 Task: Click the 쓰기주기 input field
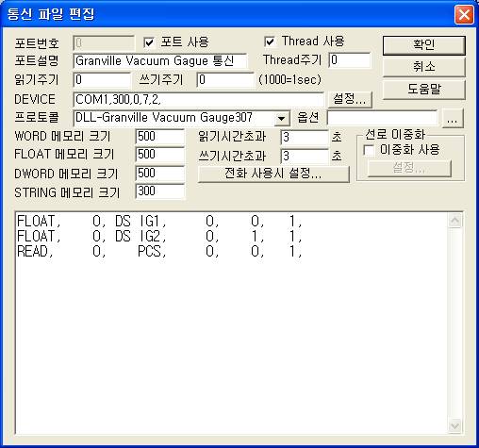[x=225, y=80]
